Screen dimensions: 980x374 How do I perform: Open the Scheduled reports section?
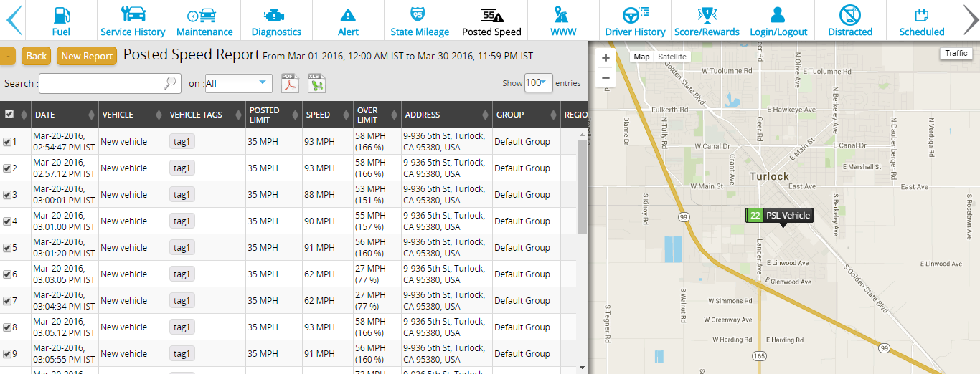click(922, 20)
